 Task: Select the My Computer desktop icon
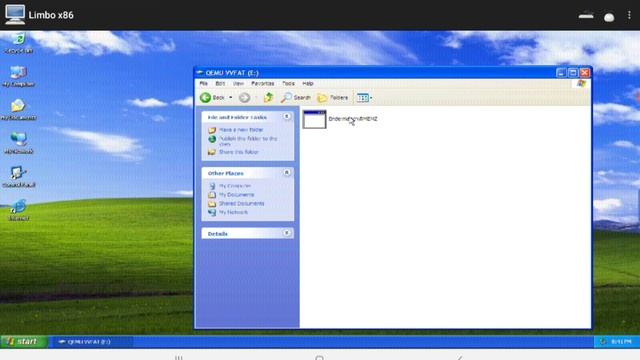pos(18,76)
